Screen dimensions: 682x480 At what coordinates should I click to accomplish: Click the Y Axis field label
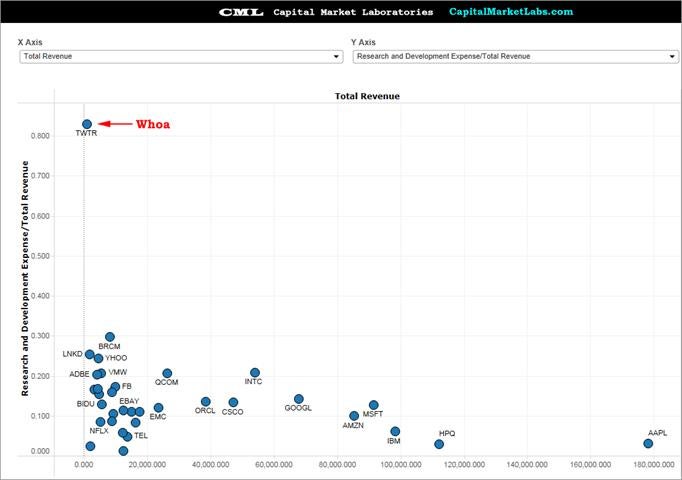pos(363,42)
